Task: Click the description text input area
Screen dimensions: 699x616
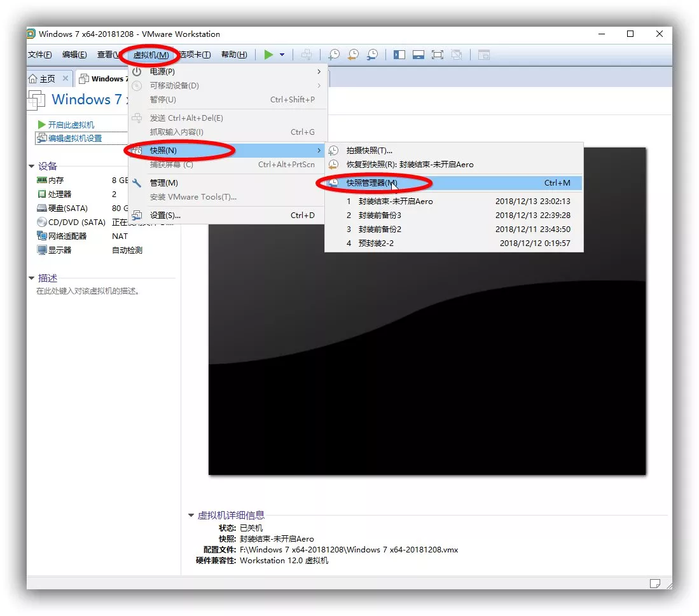Action: pyautogui.click(x=88, y=291)
